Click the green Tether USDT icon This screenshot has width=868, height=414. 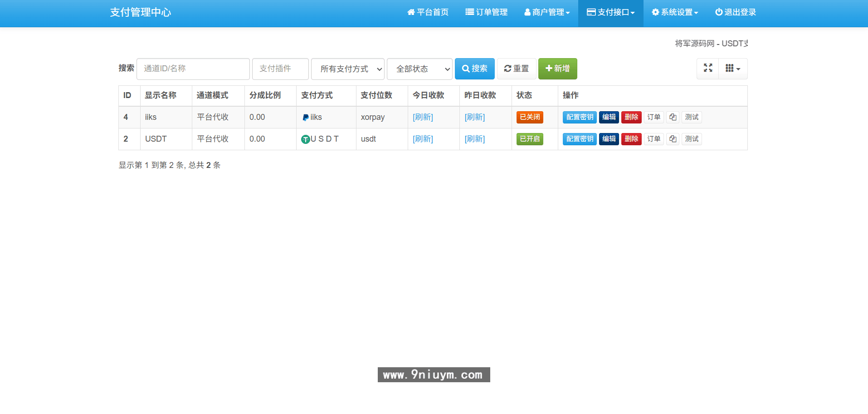tap(306, 139)
